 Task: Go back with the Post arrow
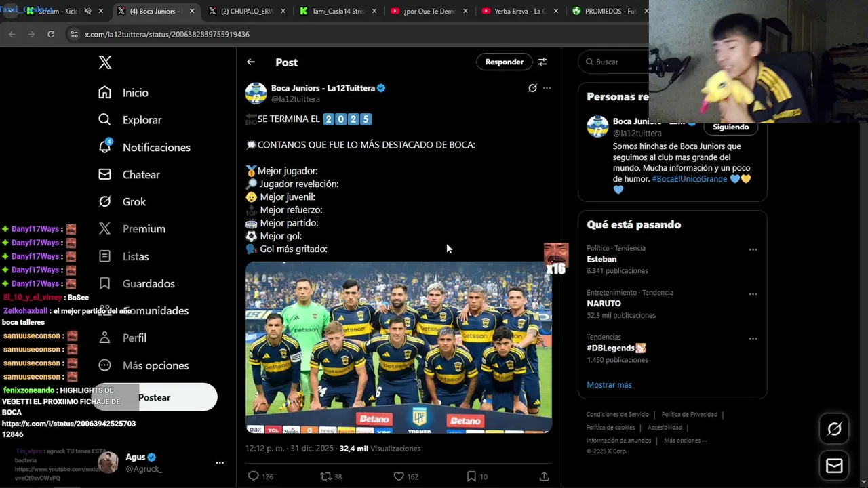click(251, 62)
